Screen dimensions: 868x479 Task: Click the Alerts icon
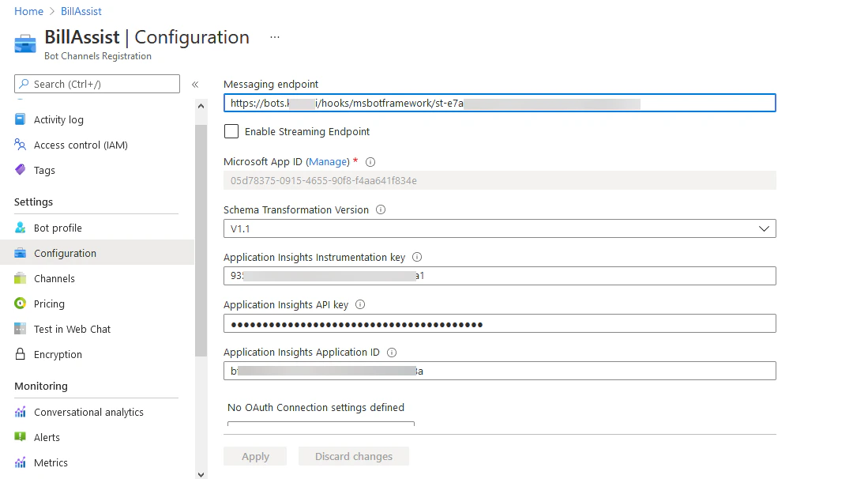[20, 437]
